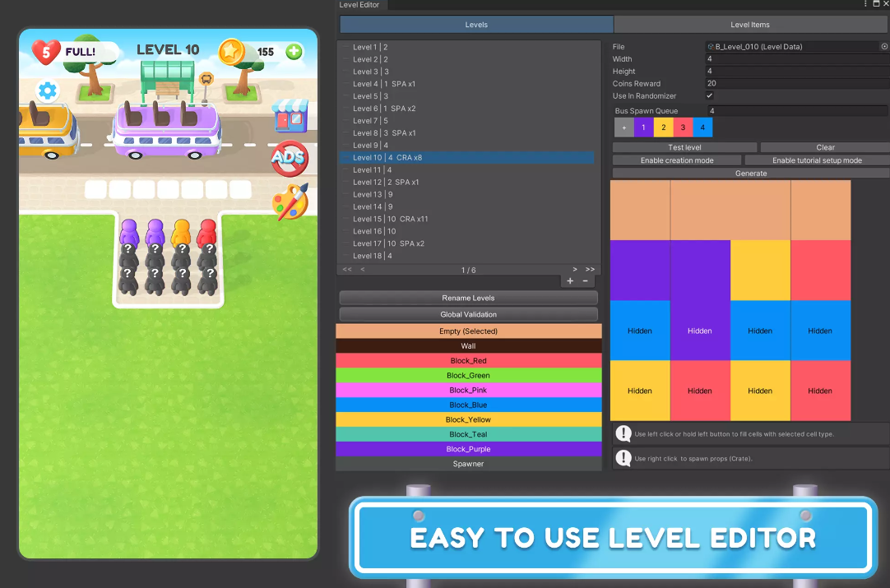Jump to last levels page with >>

590,270
